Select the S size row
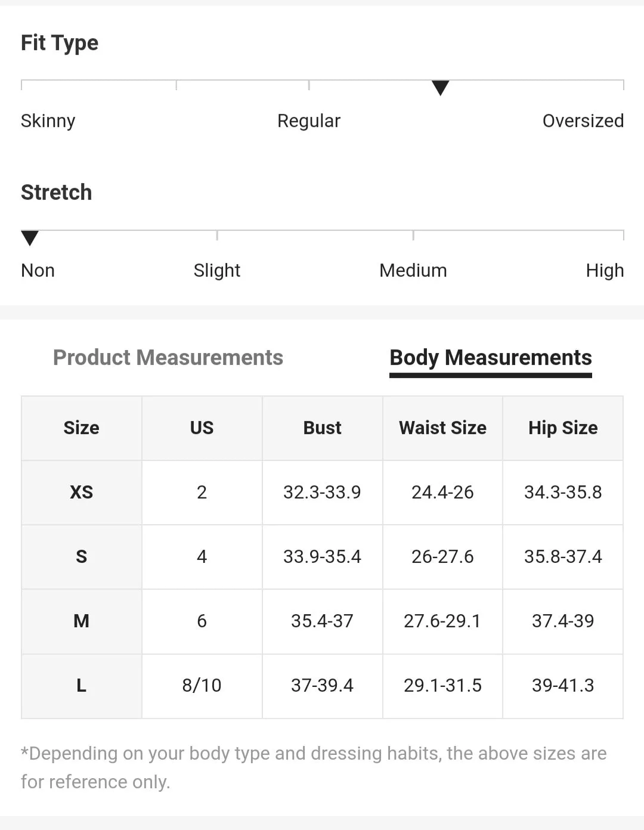Screen dimensions: 644x830 pos(322,557)
